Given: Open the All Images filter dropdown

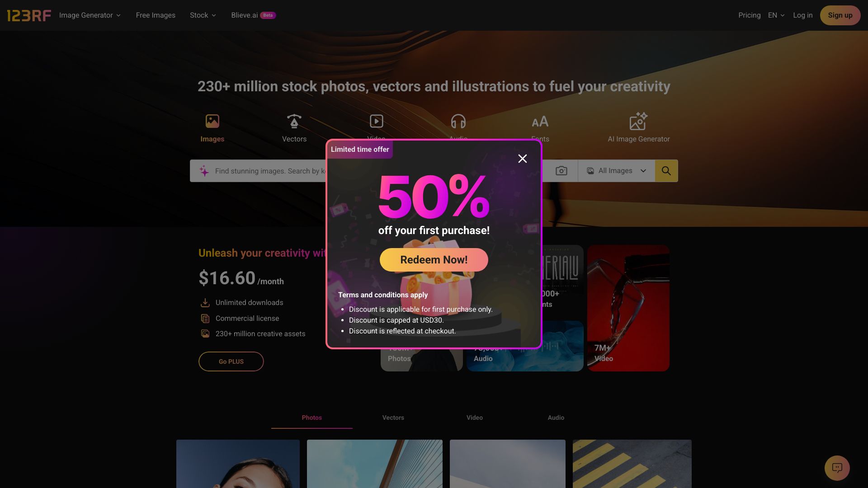Looking at the screenshot, I should coord(616,171).
